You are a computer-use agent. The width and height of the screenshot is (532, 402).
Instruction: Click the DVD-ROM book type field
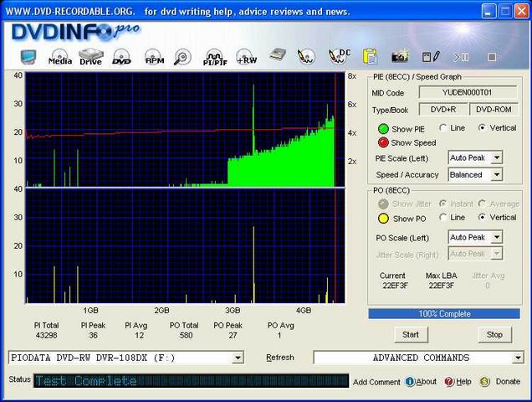494,110
